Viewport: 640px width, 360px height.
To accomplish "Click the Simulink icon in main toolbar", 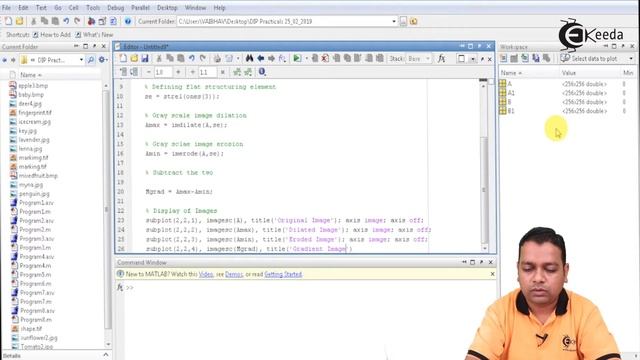I will (x=91, y=21).
